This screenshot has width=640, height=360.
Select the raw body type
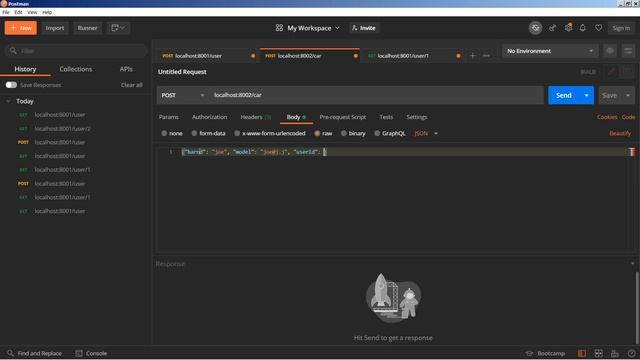[x=317, y=133]
